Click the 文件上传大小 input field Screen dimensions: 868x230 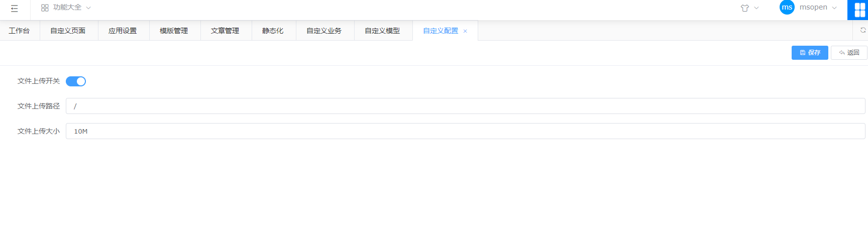coord(465,131)
